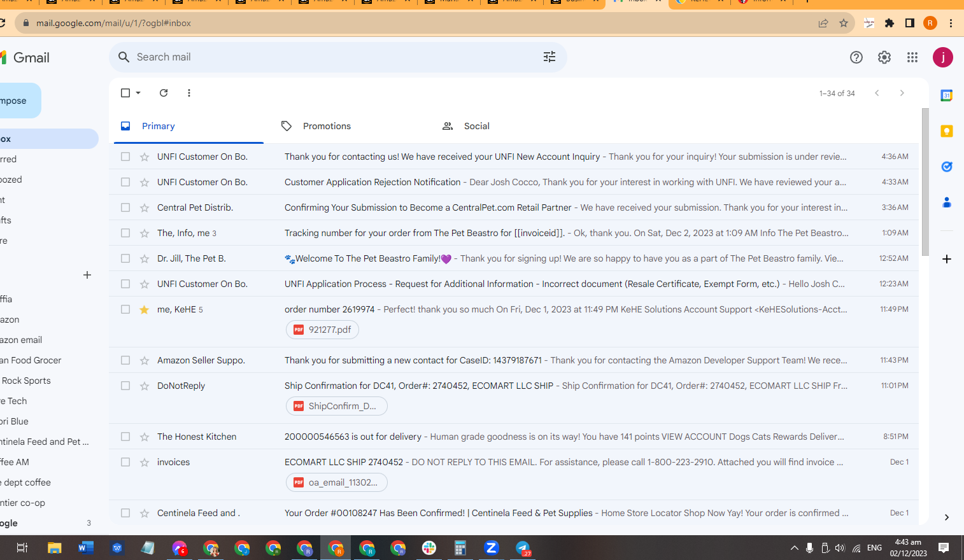This screenshot has width=964, height=560.
Task: Open the 921277.pdf attachment
Action: (323, 330)
